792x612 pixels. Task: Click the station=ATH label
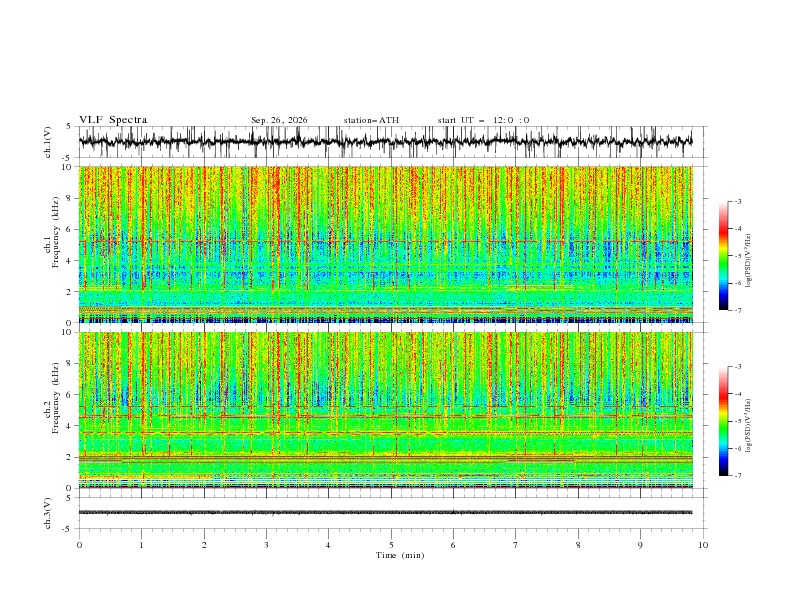[371, 120]
